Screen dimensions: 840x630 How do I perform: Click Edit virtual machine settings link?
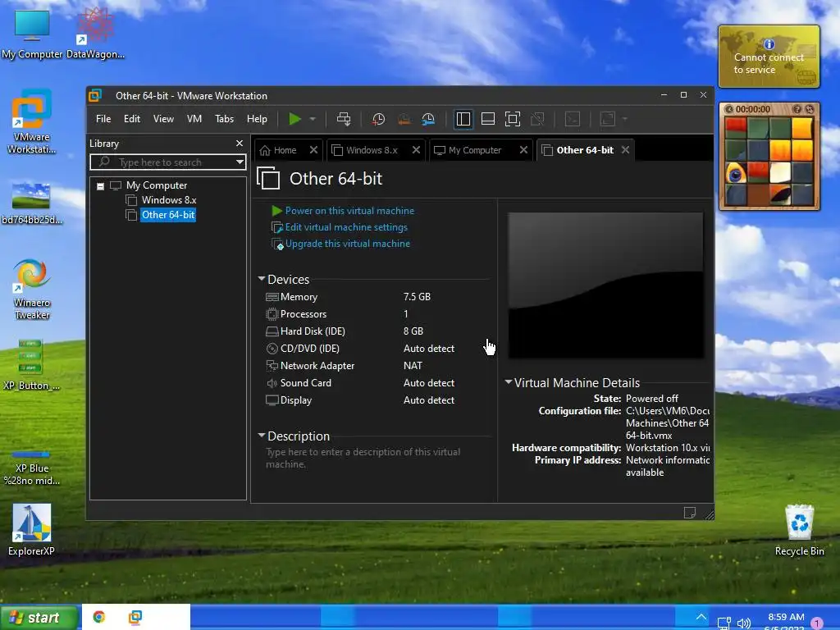346,227
